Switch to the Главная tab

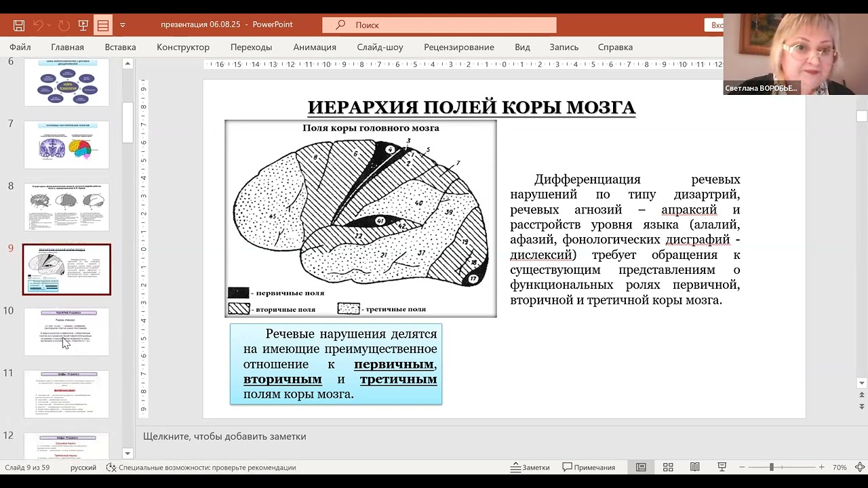coord(67,47)
